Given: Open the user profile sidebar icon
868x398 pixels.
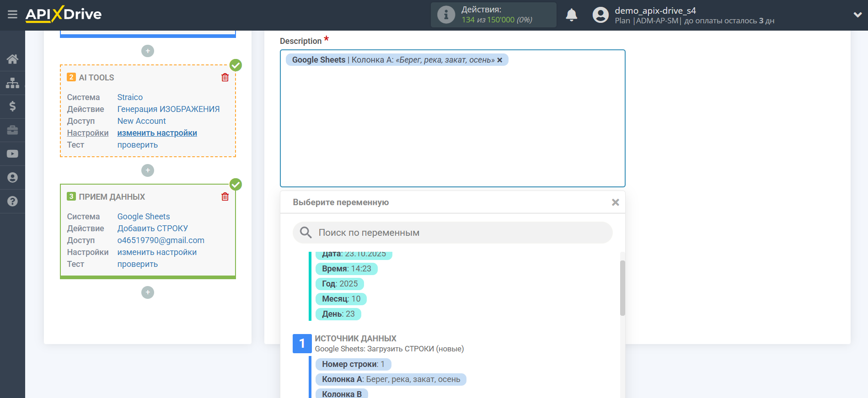Looking at the screenshot, I should (12, 178).
